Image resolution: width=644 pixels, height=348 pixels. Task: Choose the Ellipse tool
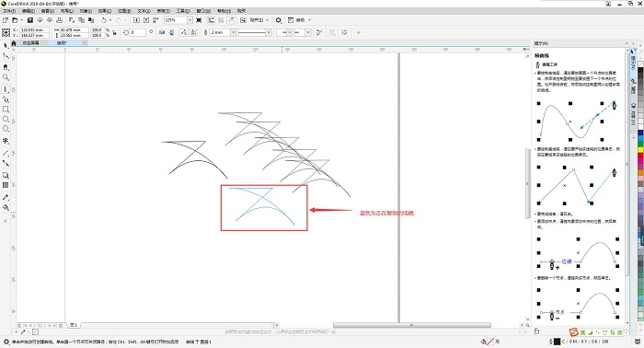point(6,119)
